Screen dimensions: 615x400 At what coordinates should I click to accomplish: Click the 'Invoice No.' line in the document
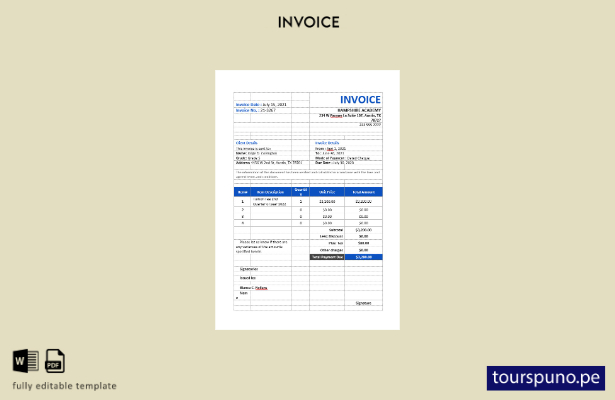[256, 110]
